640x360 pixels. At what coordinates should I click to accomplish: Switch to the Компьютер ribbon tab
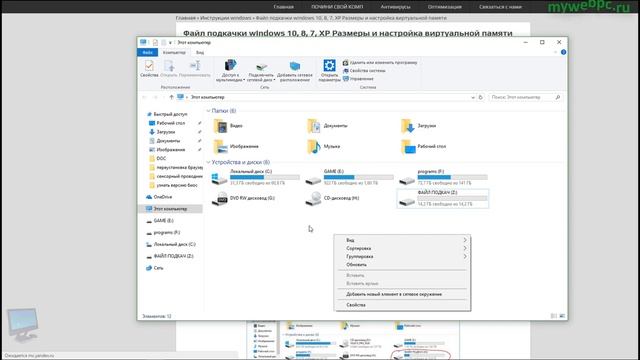(x=174, y=52)
